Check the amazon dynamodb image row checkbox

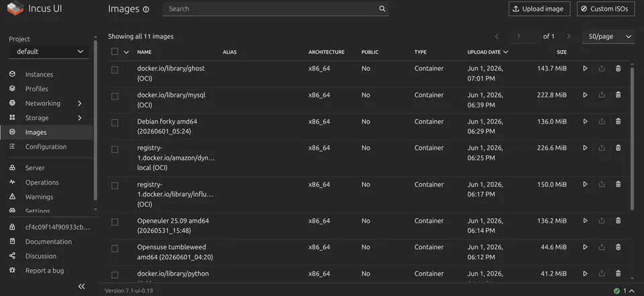(115, 149)
